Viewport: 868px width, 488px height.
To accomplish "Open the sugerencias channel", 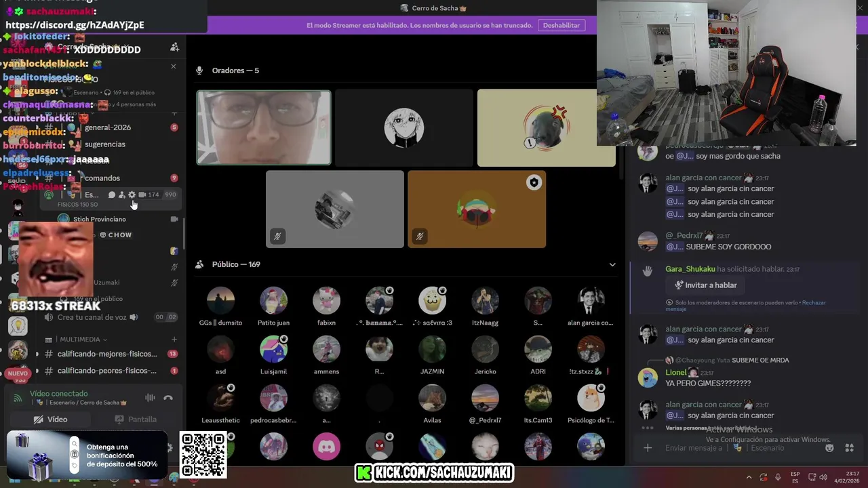I will click(x=104, y=144).
